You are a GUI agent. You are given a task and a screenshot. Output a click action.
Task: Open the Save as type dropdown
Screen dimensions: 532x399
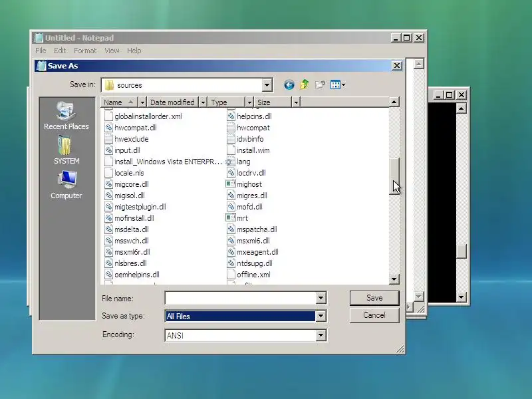321,317
